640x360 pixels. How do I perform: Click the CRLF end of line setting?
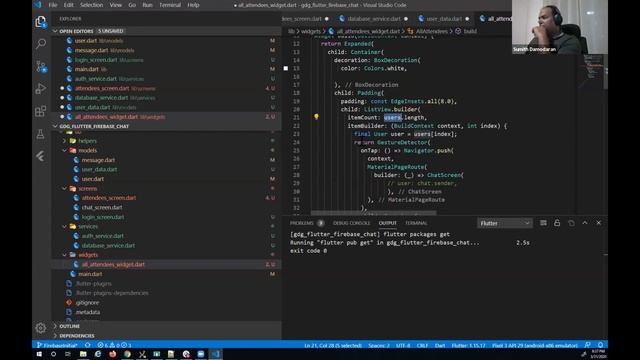click(422, 345)
